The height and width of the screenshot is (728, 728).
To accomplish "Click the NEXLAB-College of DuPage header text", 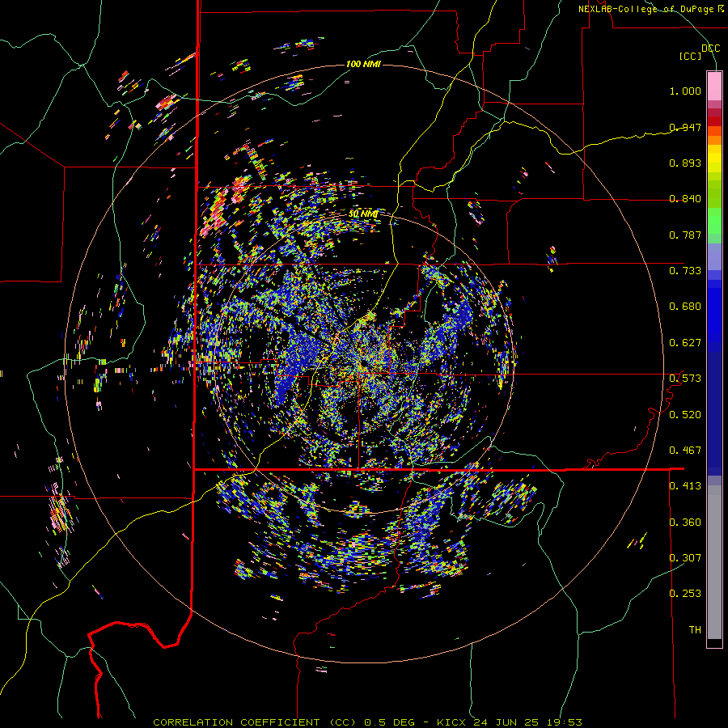I will (x=647, y=9).
